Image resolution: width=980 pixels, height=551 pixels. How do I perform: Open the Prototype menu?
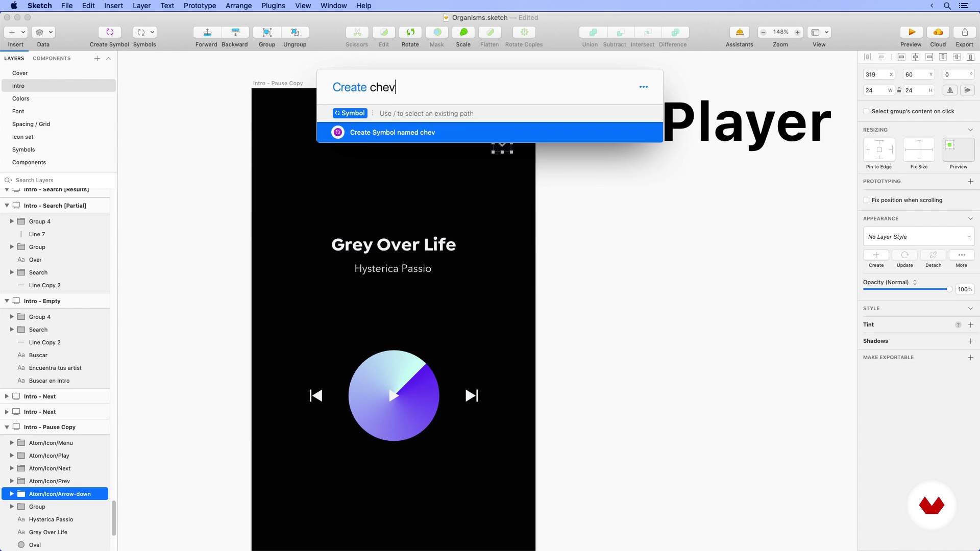tap(200, 6)
